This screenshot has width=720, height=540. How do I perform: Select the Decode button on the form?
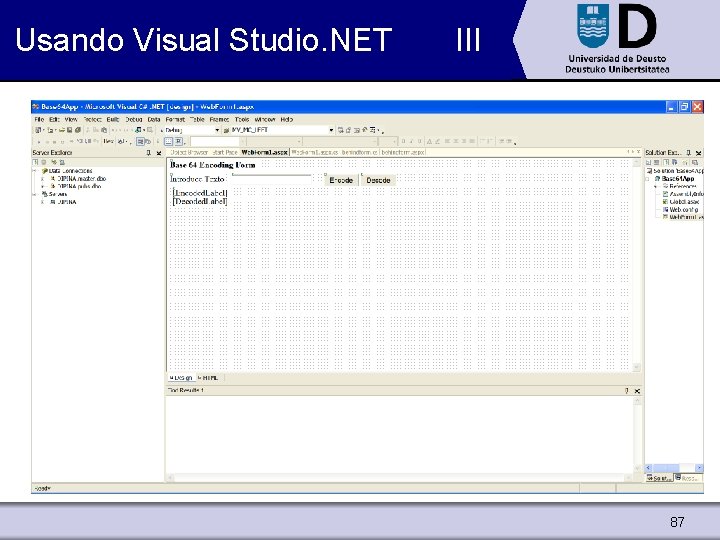378,180
